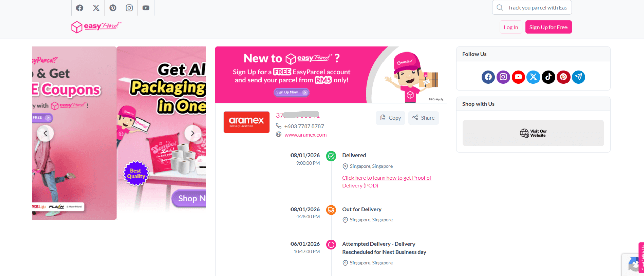644x276 pixels.
Task: Open Proof of Delivery (POD) help link
Action: [x=387, y=182]
